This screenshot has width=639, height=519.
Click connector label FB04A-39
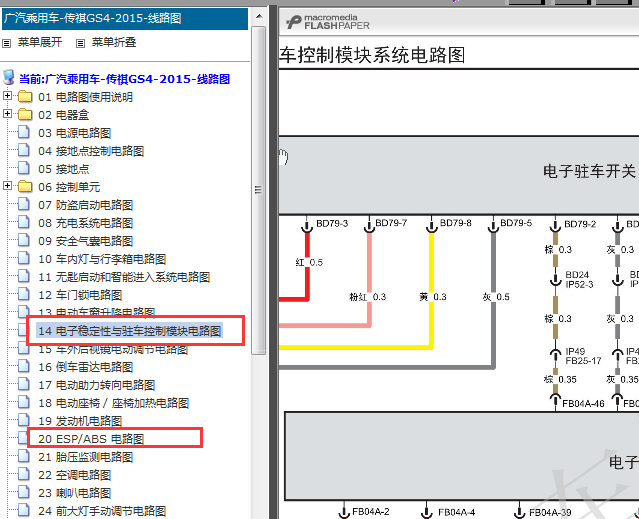point(550,512)
